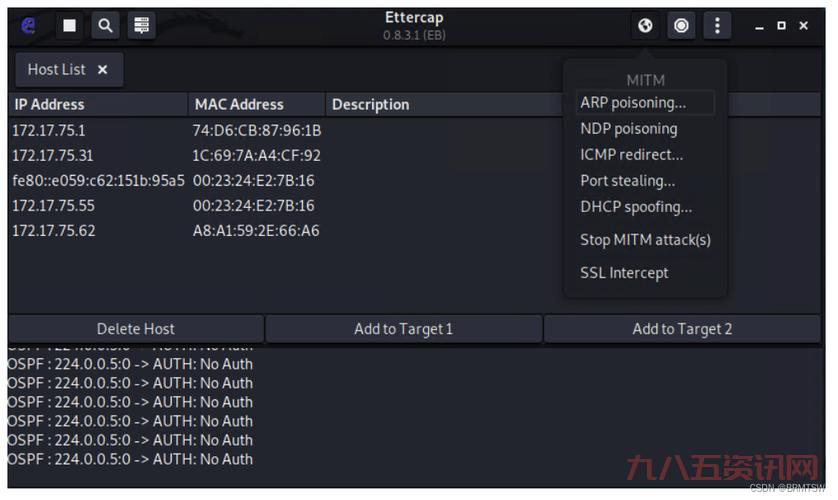Open the hosts list toolbar icon
Screen dimensions: 838x500
click(141, 25)
